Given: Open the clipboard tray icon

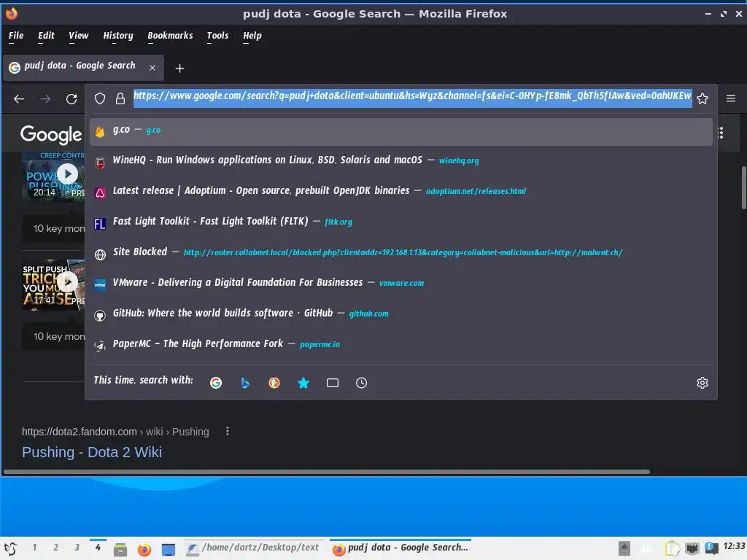Looking at the screenshot, I should [672, 548].
